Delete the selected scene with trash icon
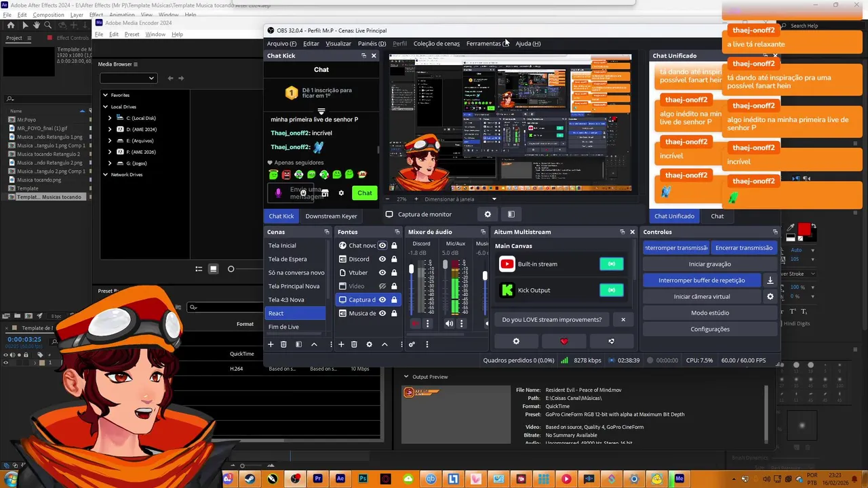 coord(283,344)
